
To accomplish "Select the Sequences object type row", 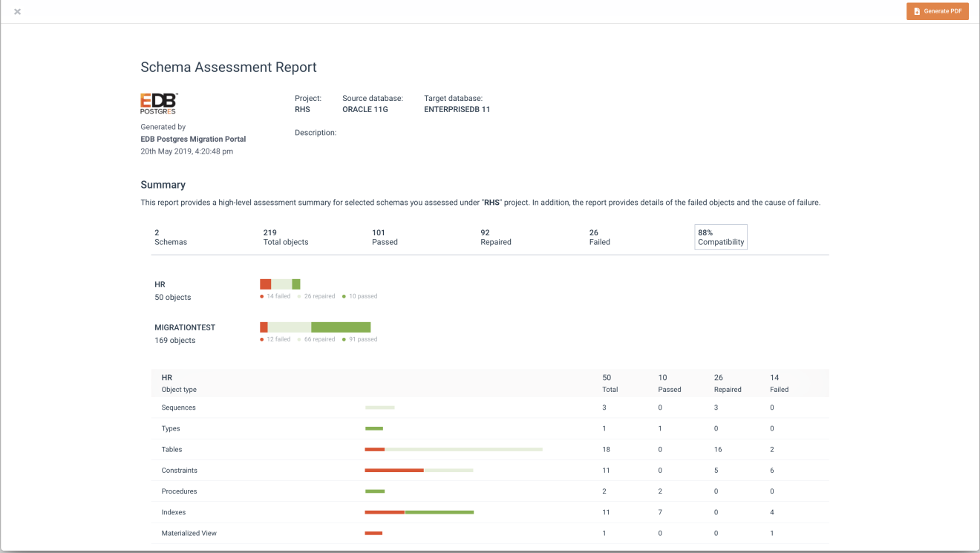I will click(x=490, y=408).
